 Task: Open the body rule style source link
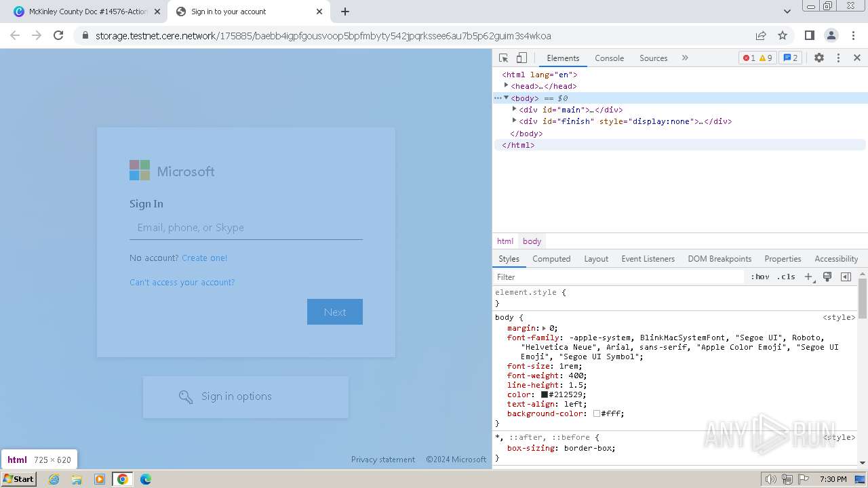(839, 317)
